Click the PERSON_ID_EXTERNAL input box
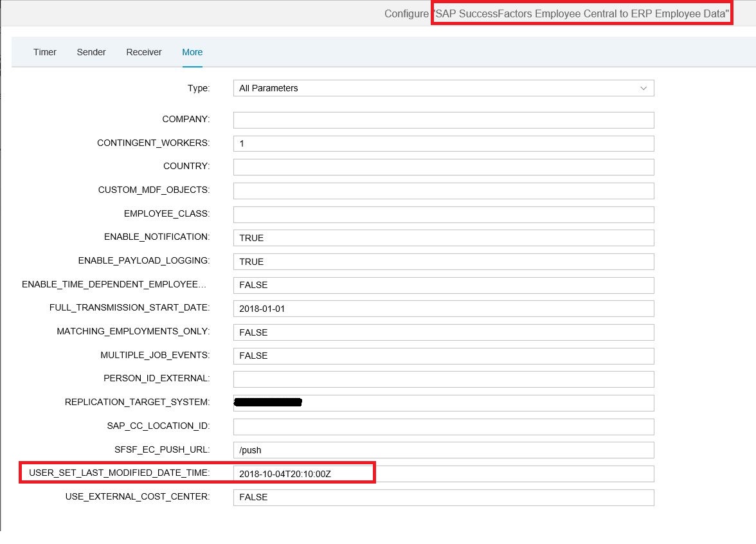This screenshot has width=756, height=544. (444, 379)
